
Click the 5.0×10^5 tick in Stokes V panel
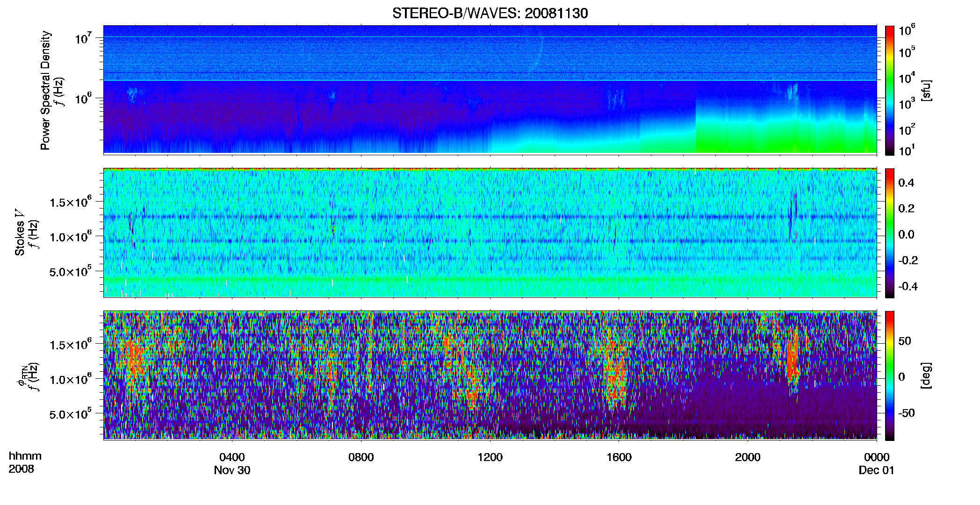(x=71, y=271)
